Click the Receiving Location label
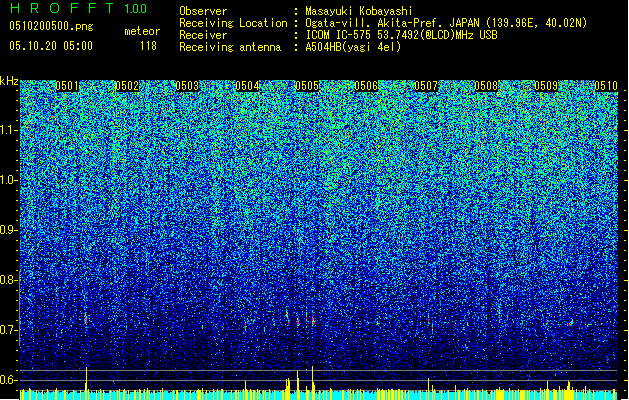 (233, 23)
